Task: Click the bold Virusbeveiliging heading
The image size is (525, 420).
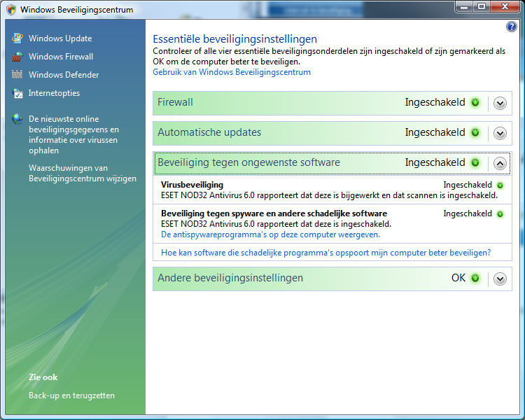Action: 192,185
